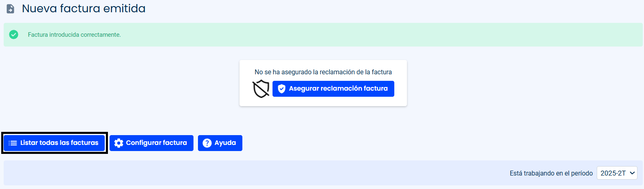Screen dimensions: 644x189
Task: Select the Asegurar reclamación factura button
Action: tap(333, 89)
